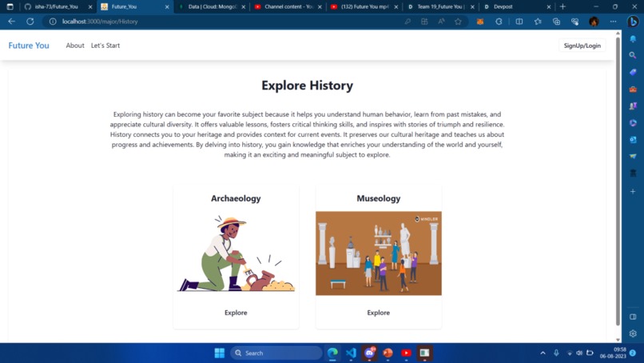
Task: Reload the page with the refresh icon
Action: 30,22
